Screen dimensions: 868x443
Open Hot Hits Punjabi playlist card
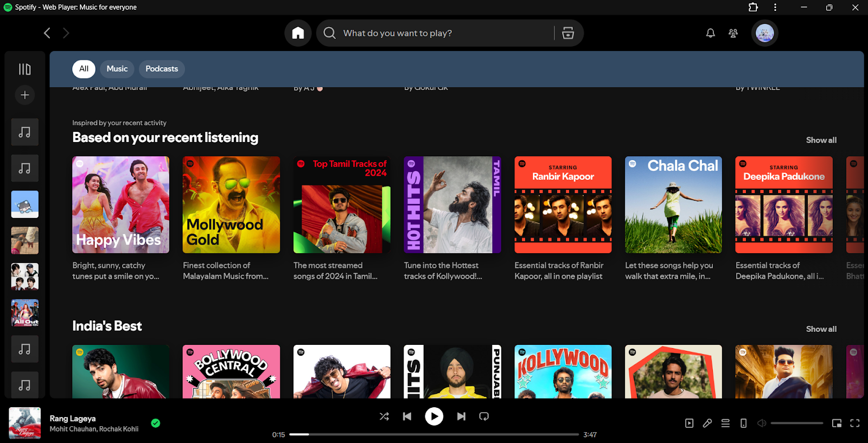point(452,371)
